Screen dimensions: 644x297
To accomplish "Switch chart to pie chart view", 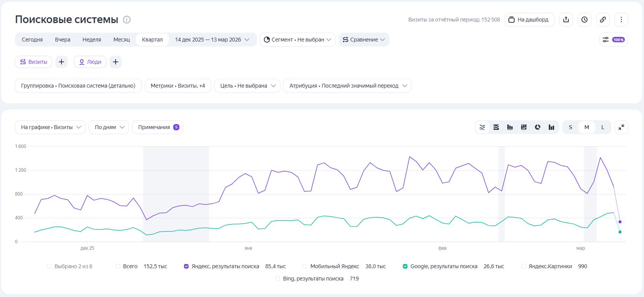I will [x=538, y=127].
